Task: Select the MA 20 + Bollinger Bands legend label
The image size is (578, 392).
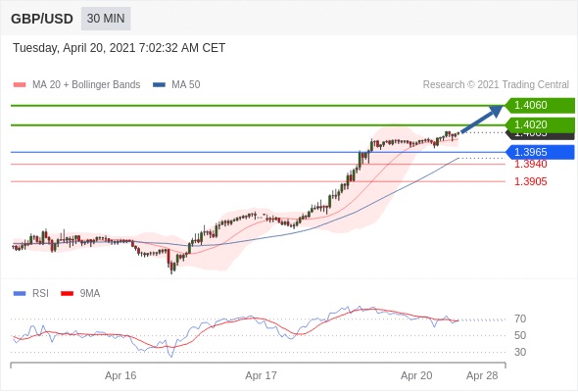Action: (x=86, y=85)
